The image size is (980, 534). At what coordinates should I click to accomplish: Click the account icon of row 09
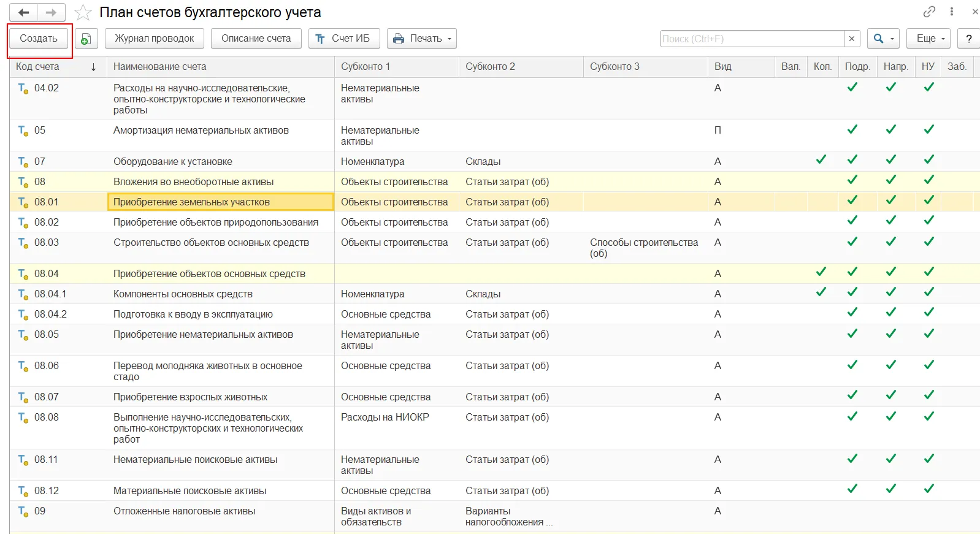[x=23, y=511]
